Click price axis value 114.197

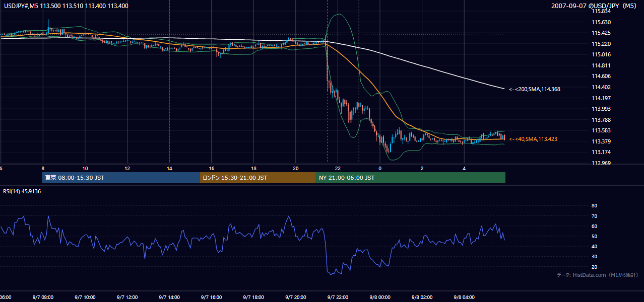point(601,98)
